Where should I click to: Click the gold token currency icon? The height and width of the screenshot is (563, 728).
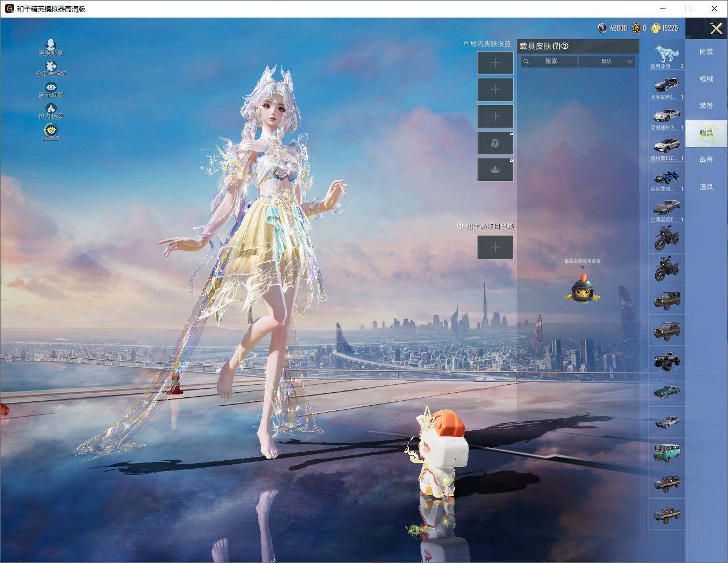(637, 28)
